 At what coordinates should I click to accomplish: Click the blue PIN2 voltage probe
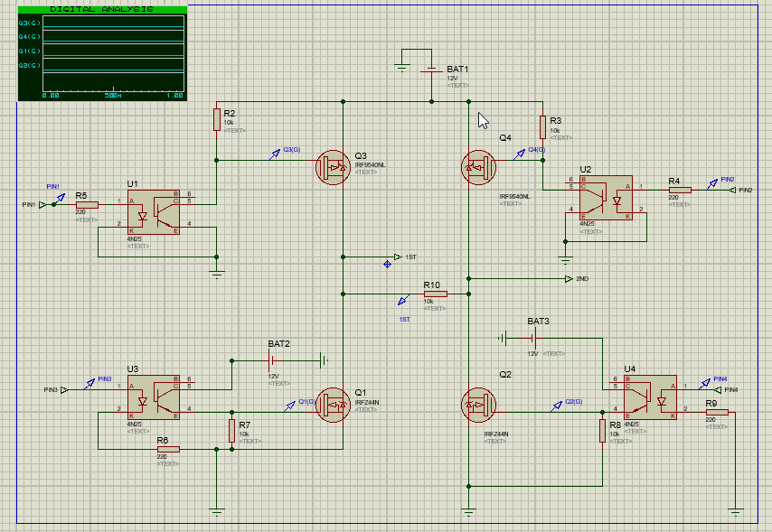click(x=712, y=184)
